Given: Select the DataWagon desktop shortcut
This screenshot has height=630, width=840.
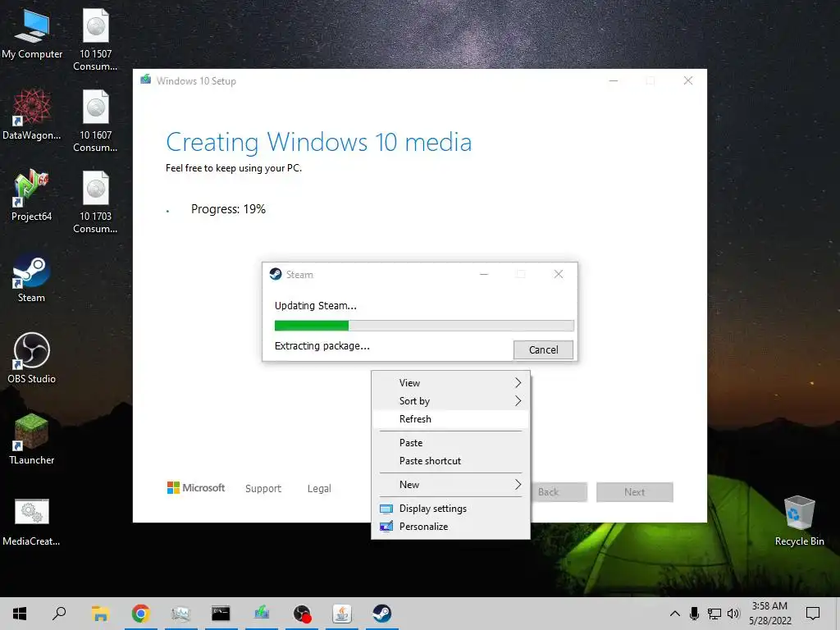Looking at the screenshot, I should pos(32,115).
